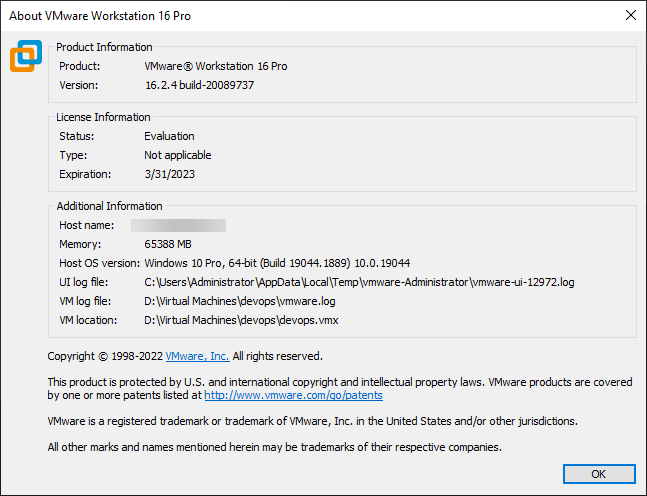
Task: Click the VMware Workstation logo icon
Action: tap(26, 56)
